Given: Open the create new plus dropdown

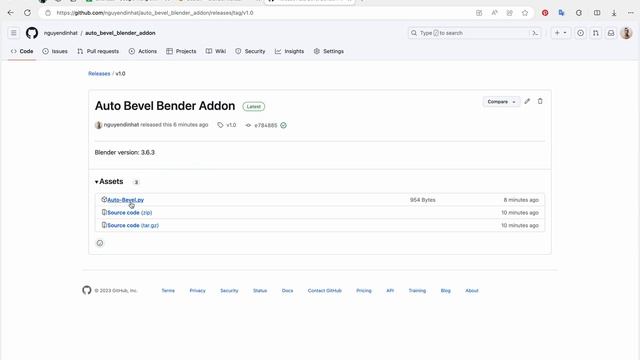Looking at the screenshot, I should point(560,33).
